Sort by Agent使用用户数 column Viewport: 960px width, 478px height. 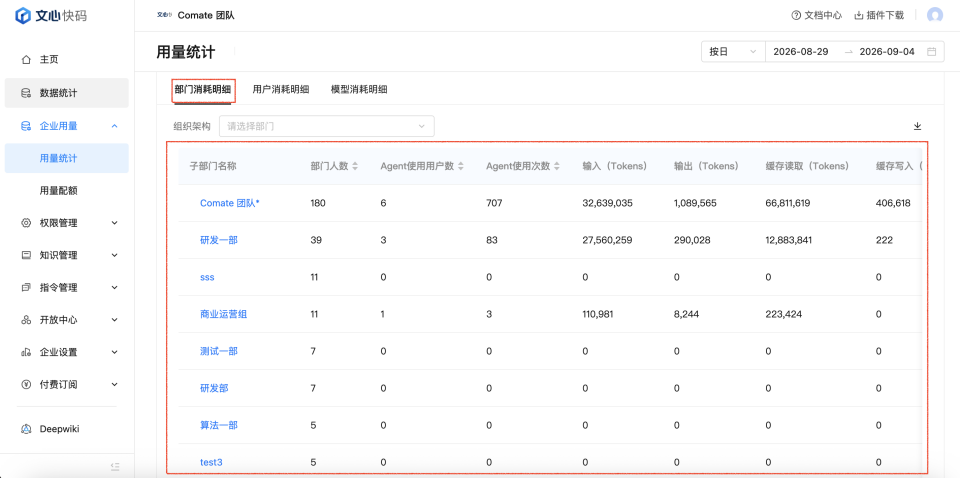coord(461,166)
